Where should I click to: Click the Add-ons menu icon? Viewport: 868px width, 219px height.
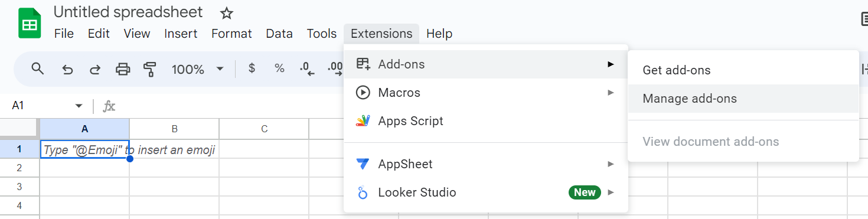coord(363,64)
